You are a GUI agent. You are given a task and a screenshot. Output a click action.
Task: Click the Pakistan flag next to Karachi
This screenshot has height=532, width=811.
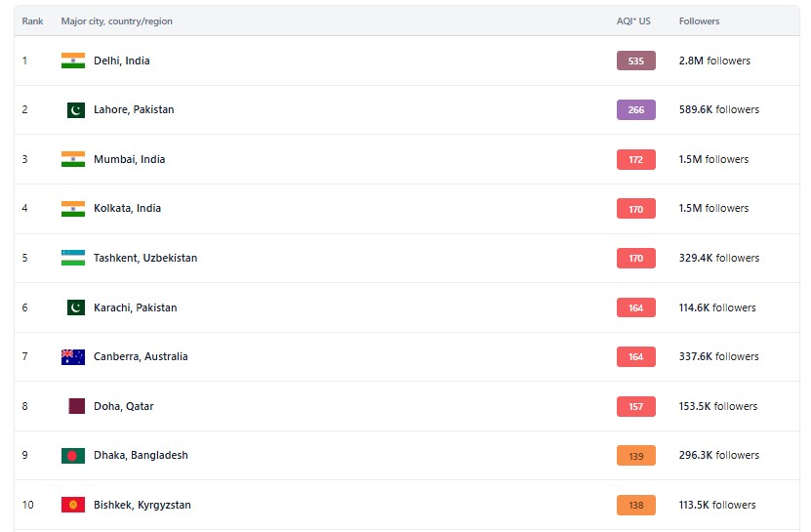click(x=75, y=307)
